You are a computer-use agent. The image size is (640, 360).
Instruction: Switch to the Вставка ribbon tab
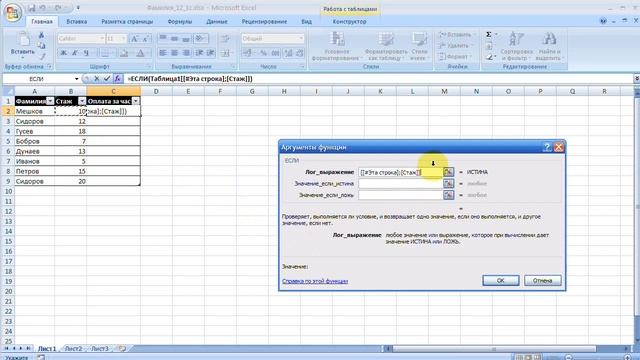[x=77, y=22]
